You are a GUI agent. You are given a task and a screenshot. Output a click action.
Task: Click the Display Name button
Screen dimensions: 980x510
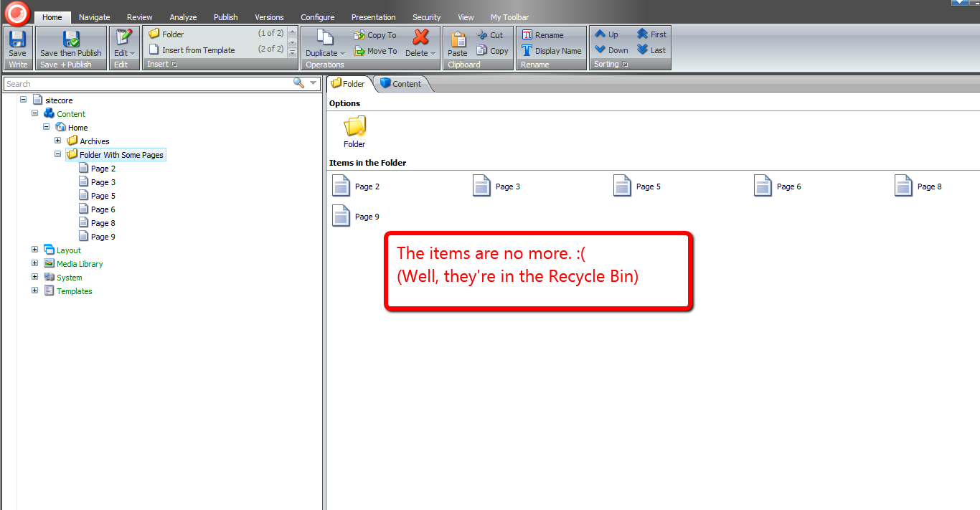point(551,51)
